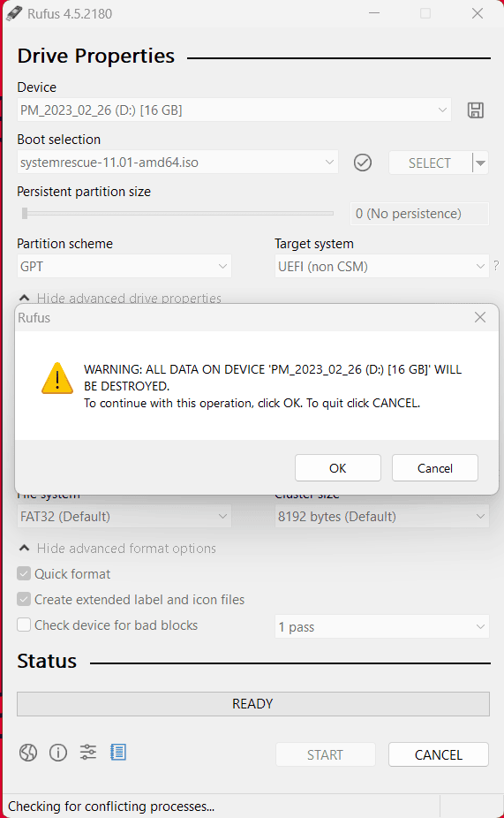Viewport: 504px width, 818px height.
Task: Click the yellow warning triangle icon
Action: click(57, 378)
